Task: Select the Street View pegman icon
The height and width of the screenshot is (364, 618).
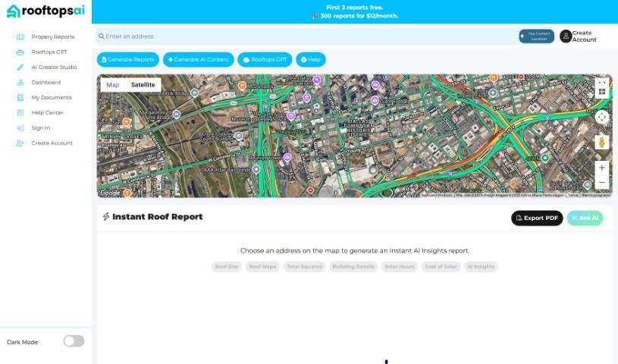Action: point(601,142)
